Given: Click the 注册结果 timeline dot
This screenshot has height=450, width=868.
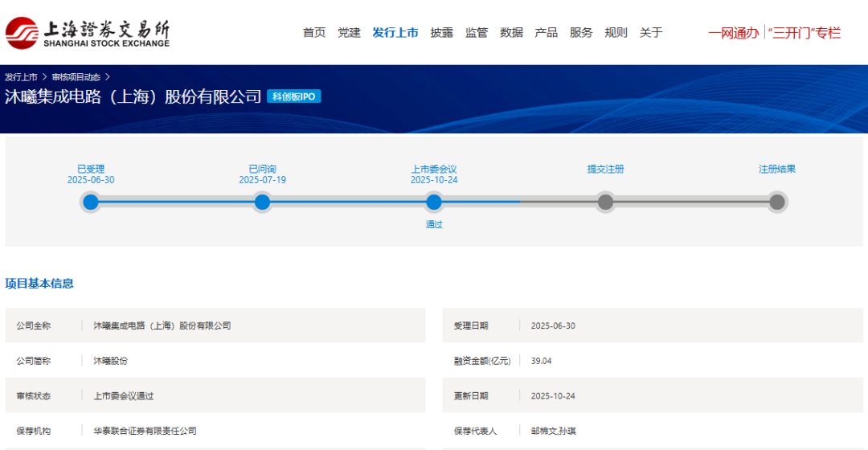Looking at the screenshot, I should click(777, 202).
